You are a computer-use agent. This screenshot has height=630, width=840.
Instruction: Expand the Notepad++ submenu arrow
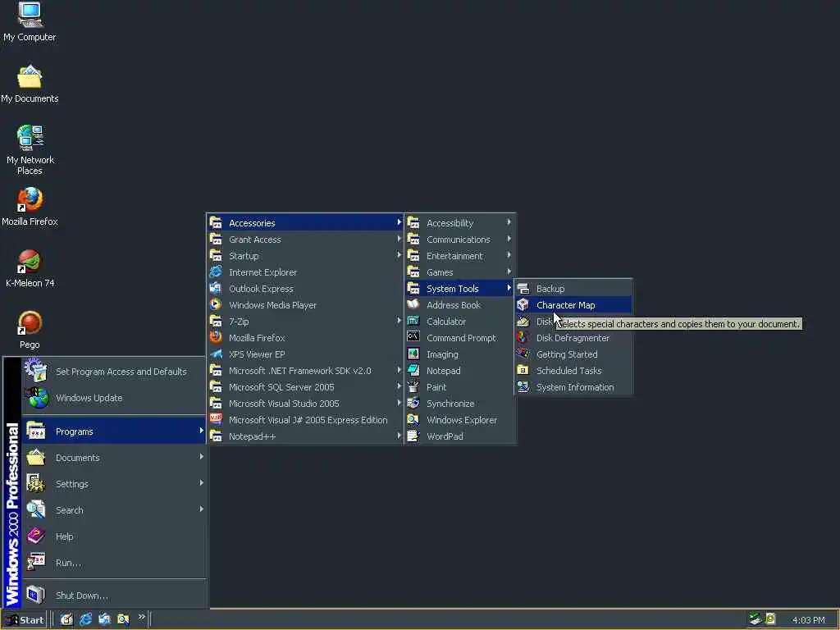[x=399, y=436]
